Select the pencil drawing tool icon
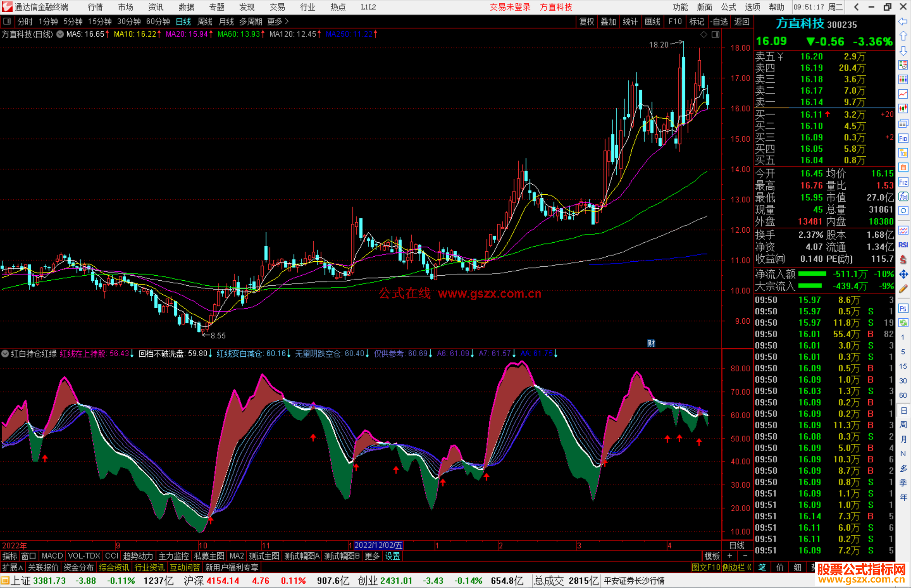The height and width of the screenshot is (588, 911). 903,289
